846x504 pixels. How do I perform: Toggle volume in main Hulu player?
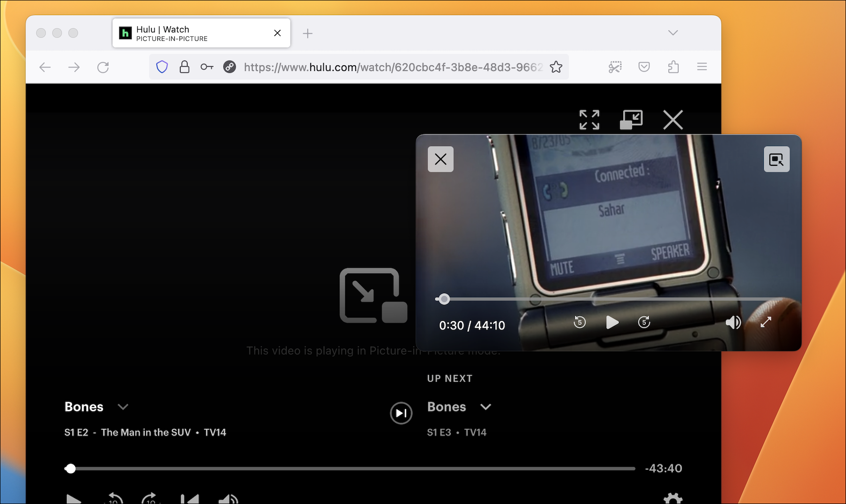pos(228,499)
